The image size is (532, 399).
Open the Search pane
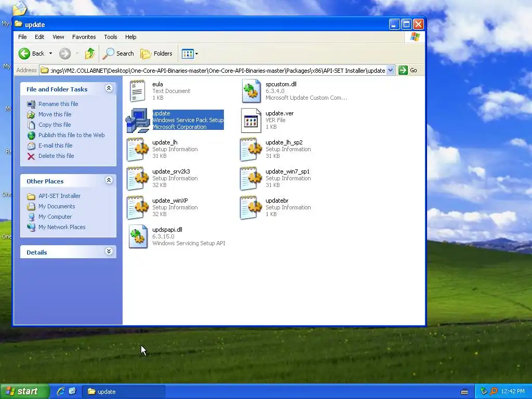click(118, 54)
